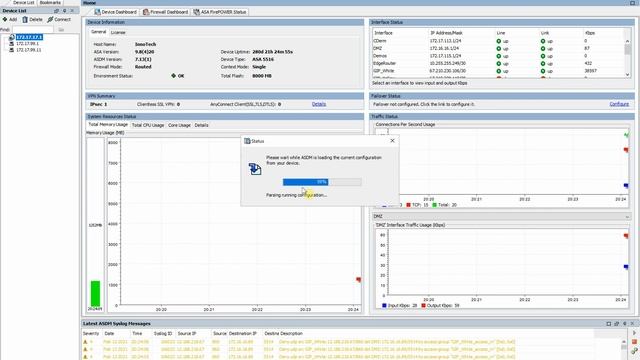Image resolution: width=640 pixels, height=360 pixels.
Task: Click the Device List panel pin icon
Action: (64, 11)
